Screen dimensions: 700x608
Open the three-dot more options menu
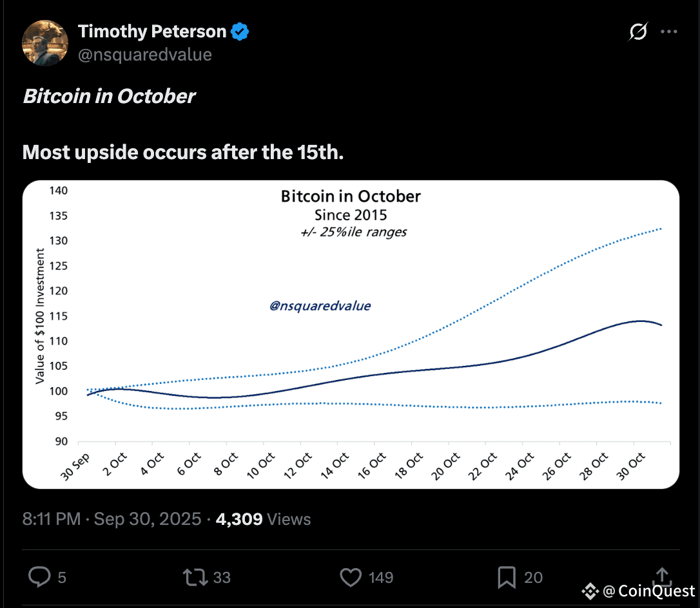pyautogui.click(x=670, y=32)
